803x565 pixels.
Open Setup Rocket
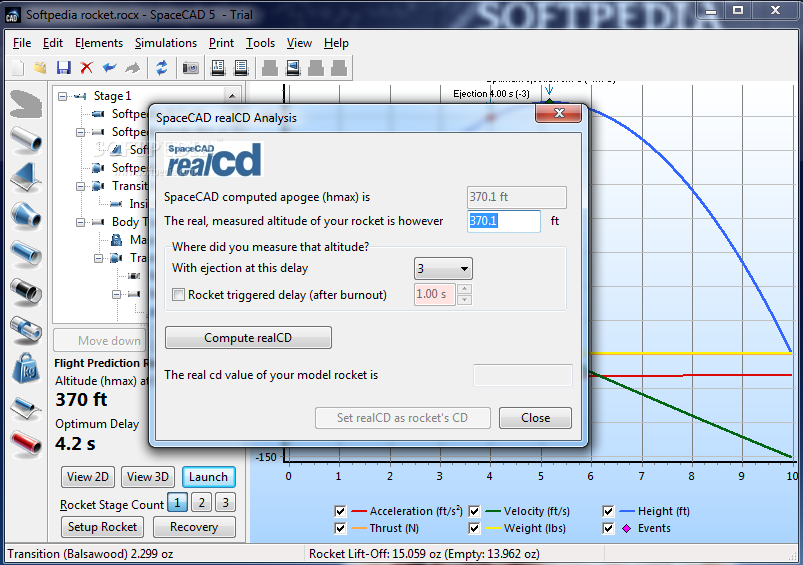[102, 527]
